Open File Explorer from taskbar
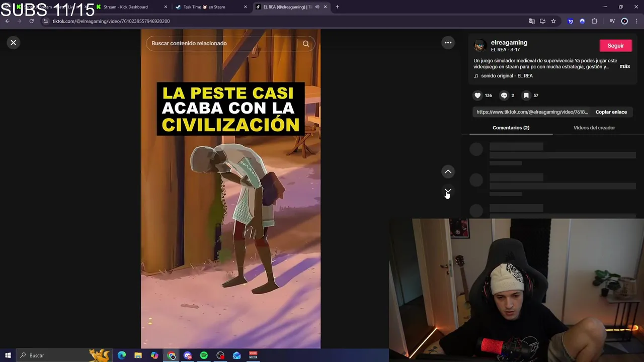Screen dimensions: 644x362 (138, 355)
